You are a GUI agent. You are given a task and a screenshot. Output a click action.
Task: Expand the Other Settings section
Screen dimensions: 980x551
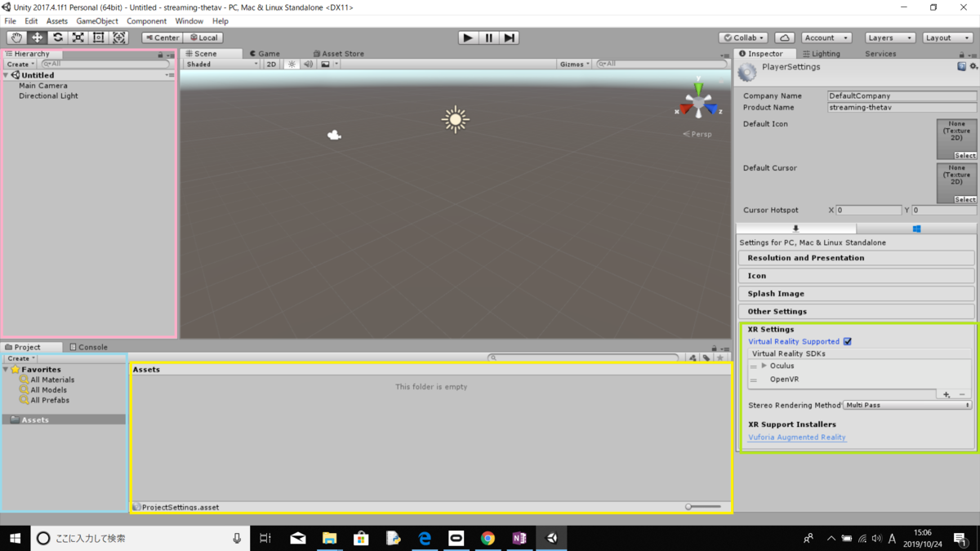coord(856,311)
